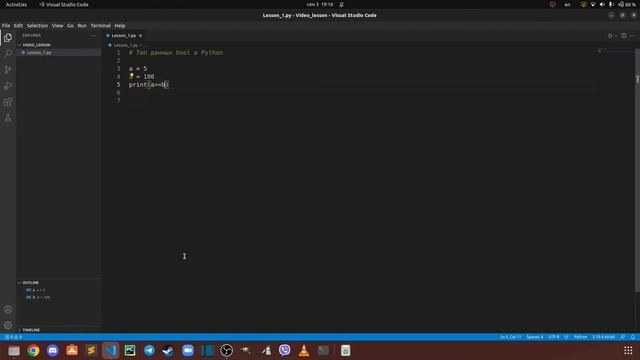Launch Files from the dock

coord(14,351)
